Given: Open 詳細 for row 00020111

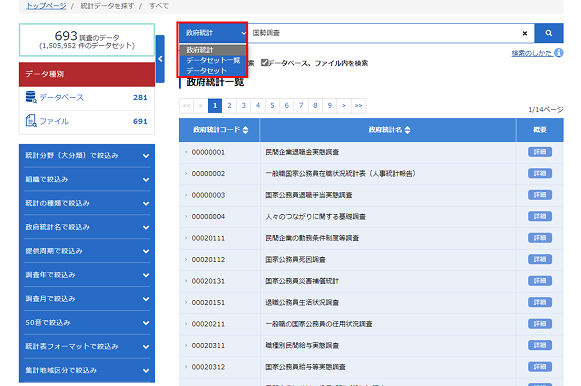Looking at the screenshot, I should click(540, 238).
